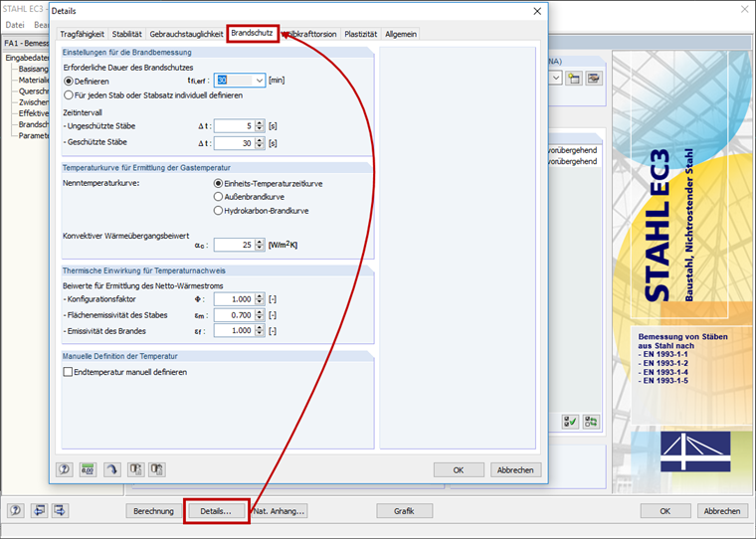Open units and decimal places settings icon
756x539 pixels.
tap(88, 469)
